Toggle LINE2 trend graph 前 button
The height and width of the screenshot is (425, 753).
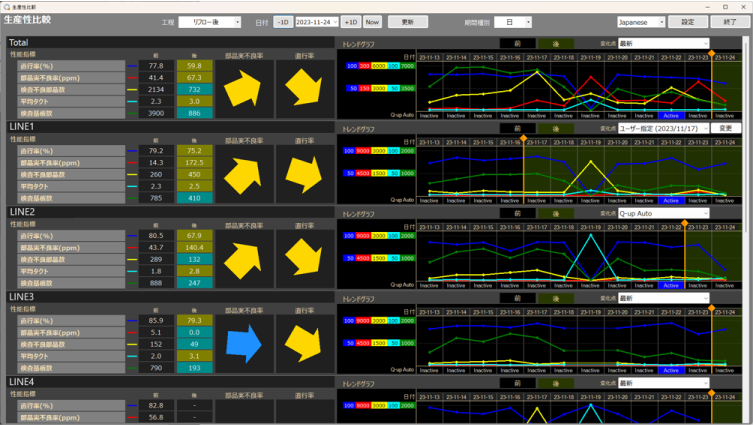pyautogui.click(x=517, y=213)
